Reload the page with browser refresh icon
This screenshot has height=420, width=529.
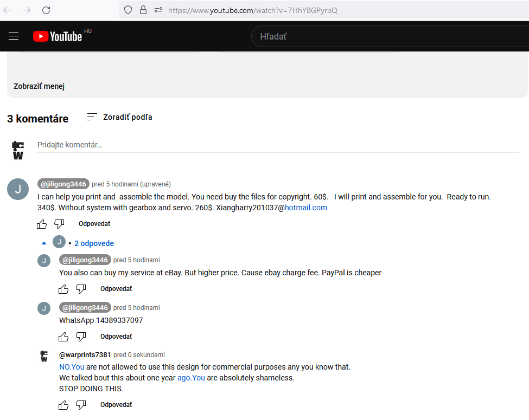[46, 10]
